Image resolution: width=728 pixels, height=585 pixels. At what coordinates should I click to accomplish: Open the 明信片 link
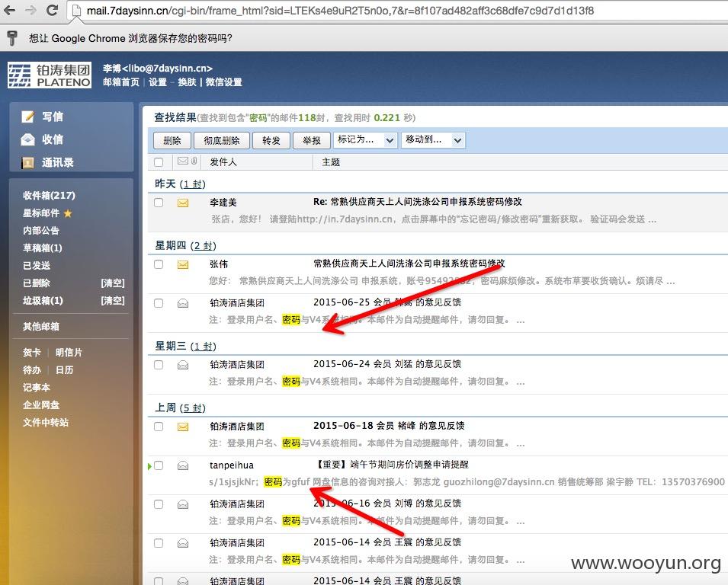coord(69,353)
